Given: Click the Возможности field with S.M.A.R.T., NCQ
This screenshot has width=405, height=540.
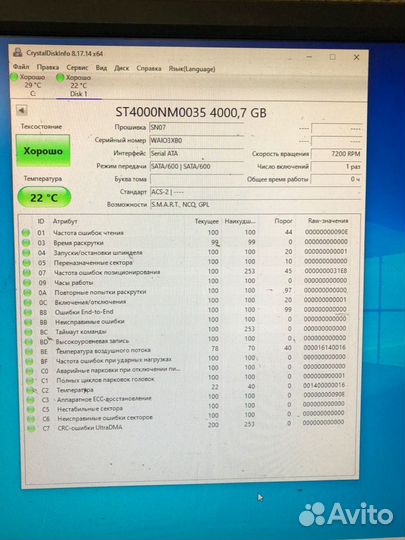Looking at the screenshot, I should click(x=255, y=204).
